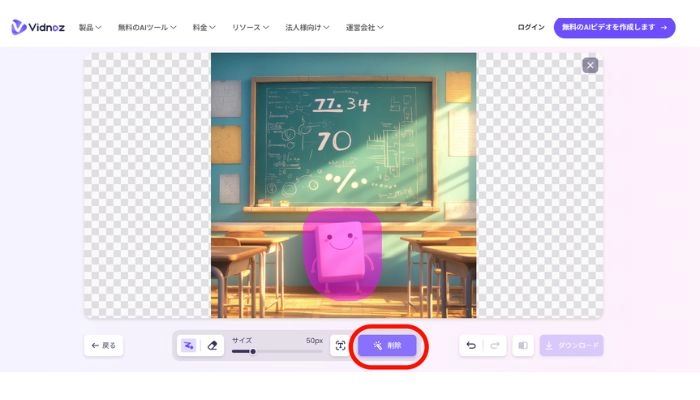Screen dimensions: 700x400
Task: Undo the last brush stroke
Action: (x=471, y=345)
